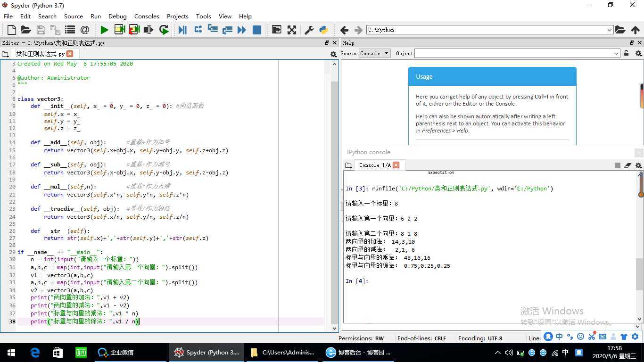
Task: Open the file list management icon
Action: tap(70, 30)
